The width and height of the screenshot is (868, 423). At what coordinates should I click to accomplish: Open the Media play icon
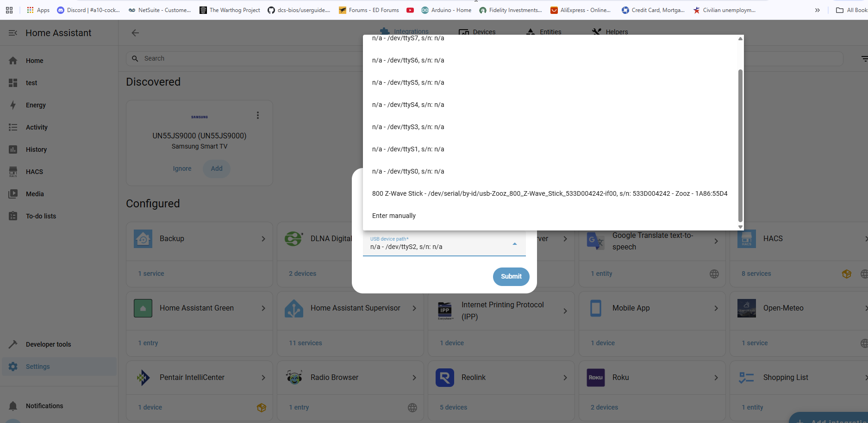point(13,194)
